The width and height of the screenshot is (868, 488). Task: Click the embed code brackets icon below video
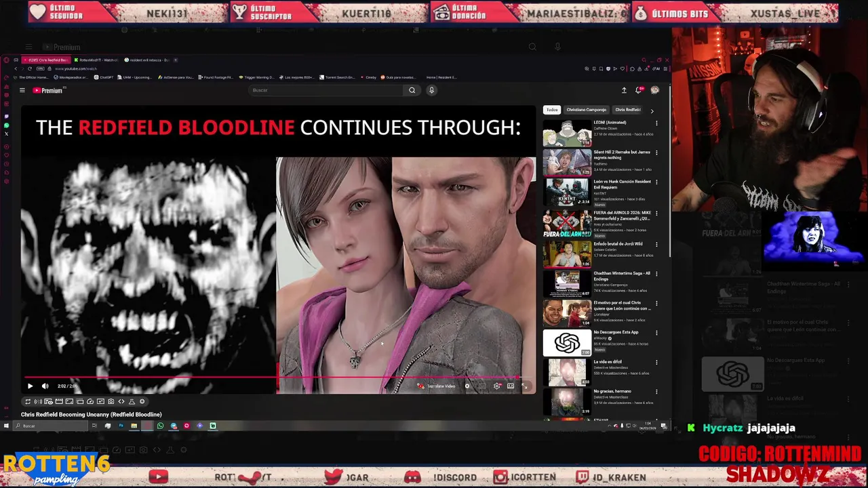pos(121,401)
